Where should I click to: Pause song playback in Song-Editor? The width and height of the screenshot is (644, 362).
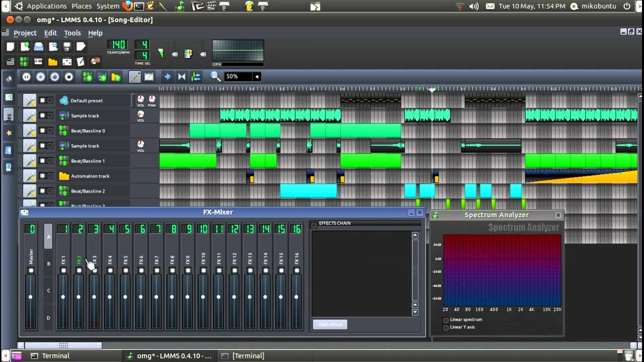(27, 77)
